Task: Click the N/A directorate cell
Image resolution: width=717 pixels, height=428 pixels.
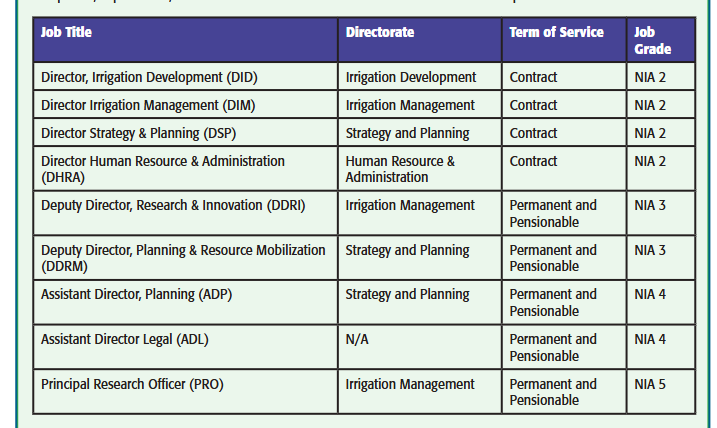Action: coord(357,339)
